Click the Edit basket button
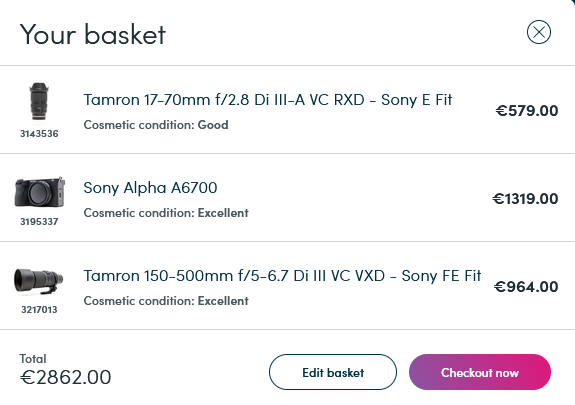The image size is (575, 405). [x=333, y=372]
